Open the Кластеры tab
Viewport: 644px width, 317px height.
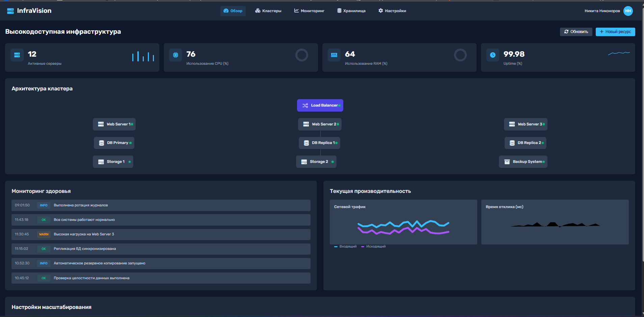point(268,11)
